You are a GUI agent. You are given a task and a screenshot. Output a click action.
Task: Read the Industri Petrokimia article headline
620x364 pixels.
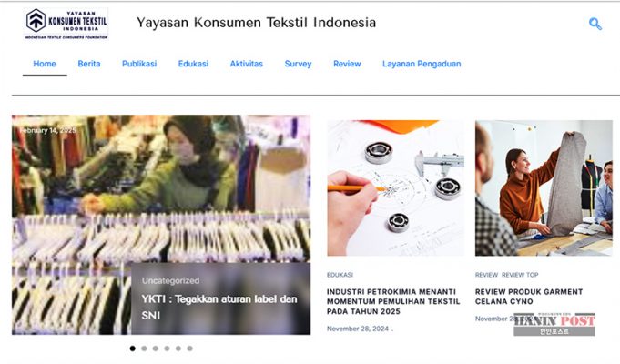[393, 301]
